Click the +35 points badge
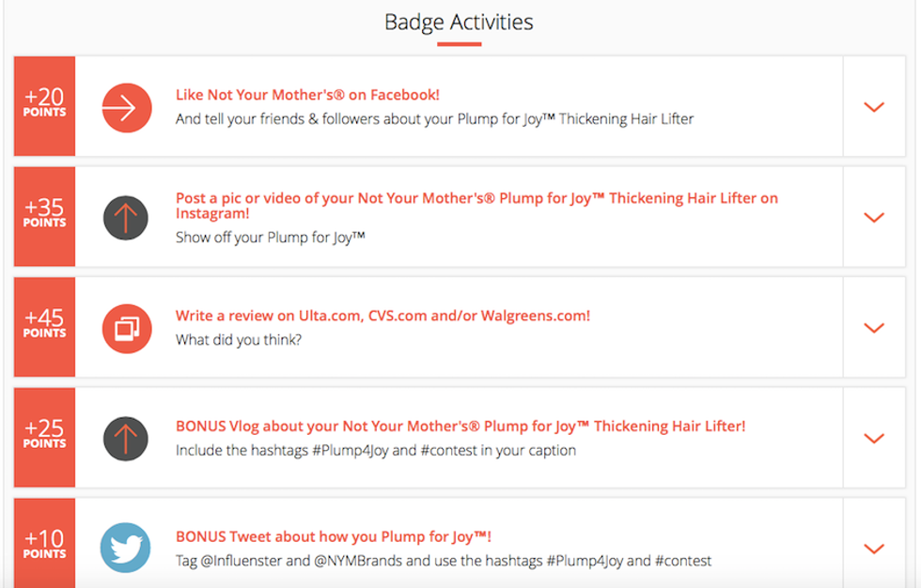The width and height of the screenshot is (921, 588). (x=44, y=216)
